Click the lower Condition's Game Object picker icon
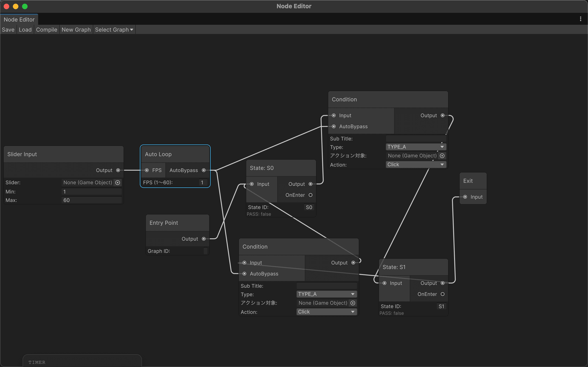The image size is (588, 367). coord(353,303)
